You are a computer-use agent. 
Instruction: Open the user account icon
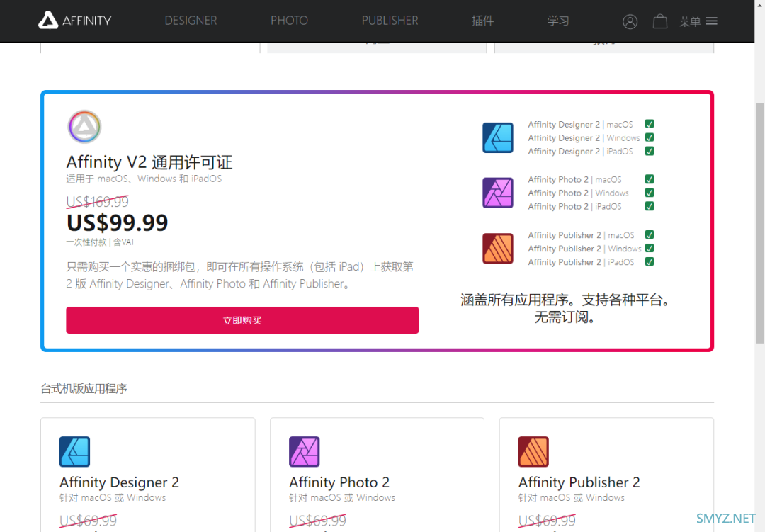pos(630,21)
